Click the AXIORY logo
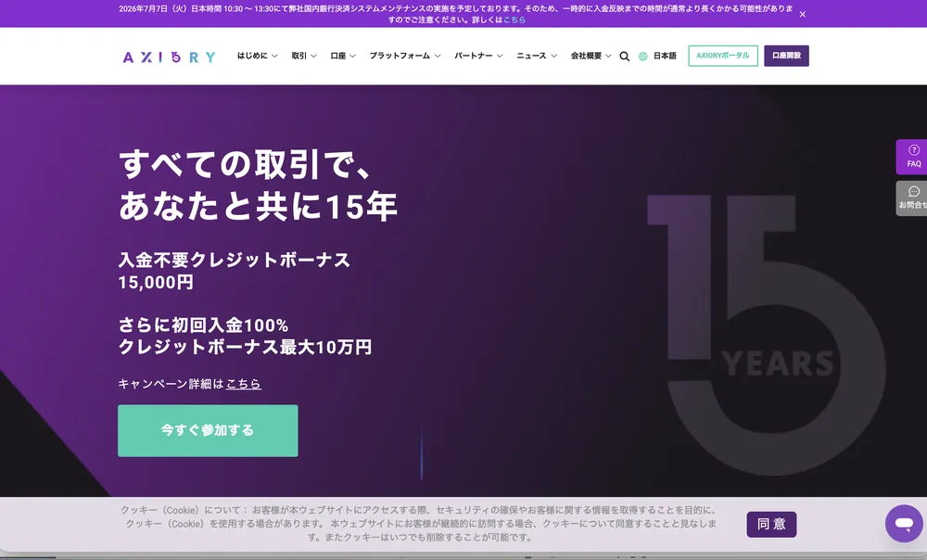 click(x=169, y=57)
